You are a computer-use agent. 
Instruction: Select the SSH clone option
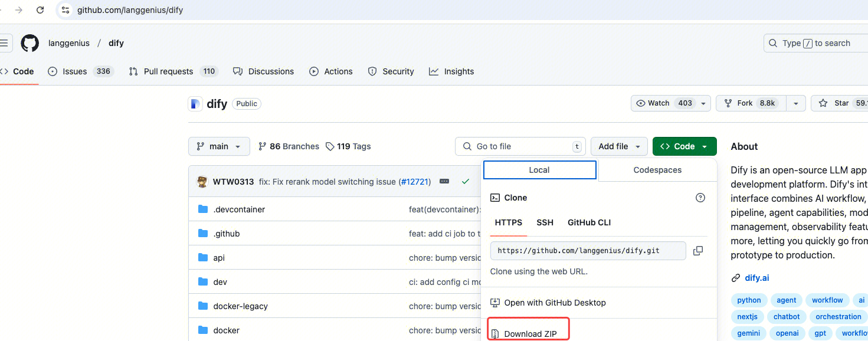tap(545, 222)
